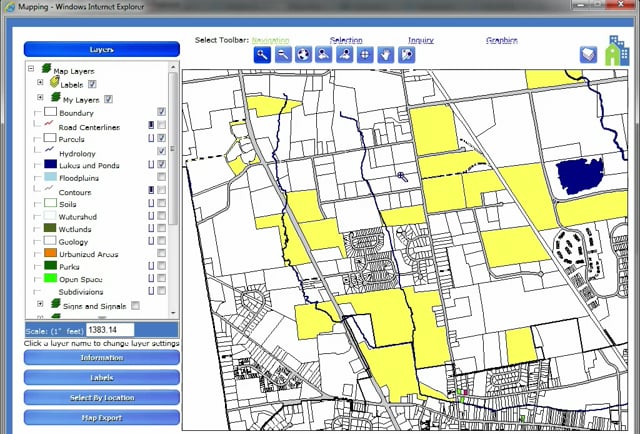Select the Pan hand tool
Image resolution: width=640 pixels, height=434 pixels.
pyautogui.click(x=386, y=55)
